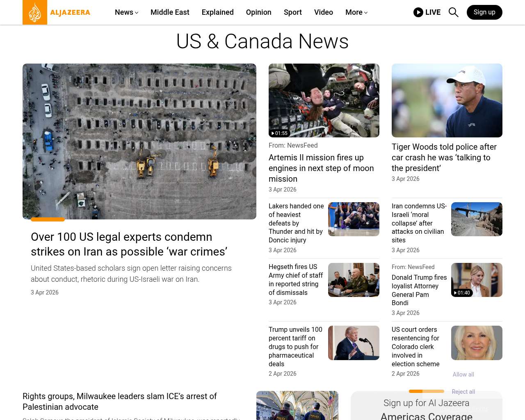Click Reject all cookies
This screenshot has height=420, width=525.
[463, 392]
